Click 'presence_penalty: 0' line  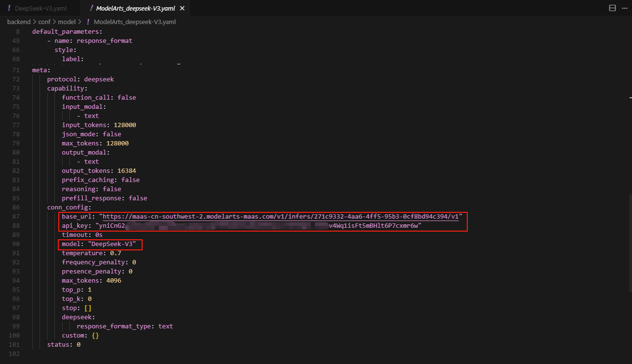[97, 271]
